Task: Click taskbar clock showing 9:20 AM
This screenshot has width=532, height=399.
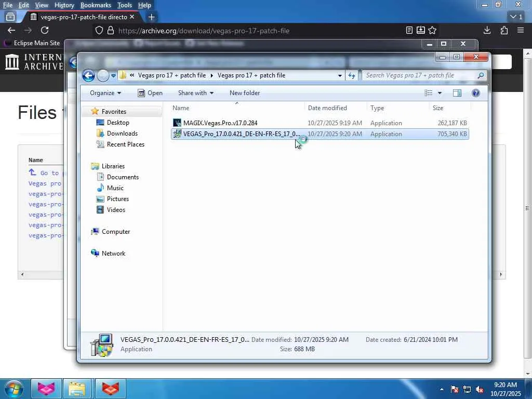Action: [x=506, y=389]
